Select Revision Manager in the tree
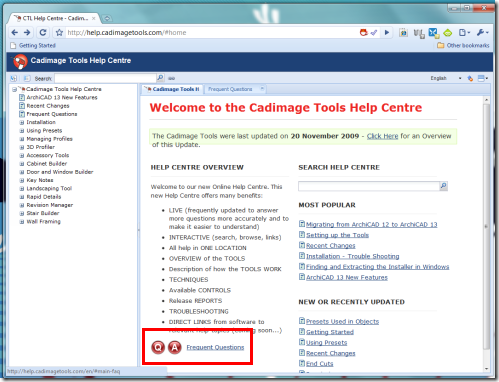499x382 pixels. tap(50, 205)
